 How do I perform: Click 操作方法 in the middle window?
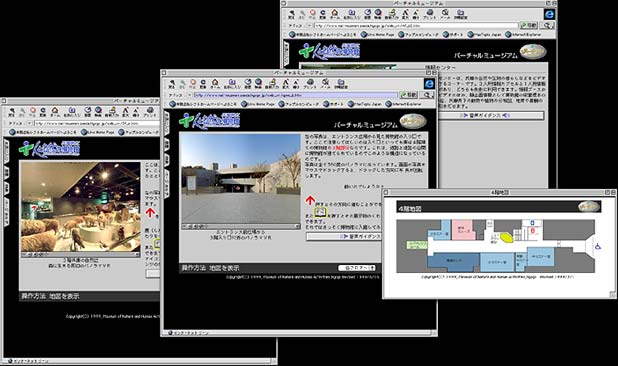coord(194,268)
